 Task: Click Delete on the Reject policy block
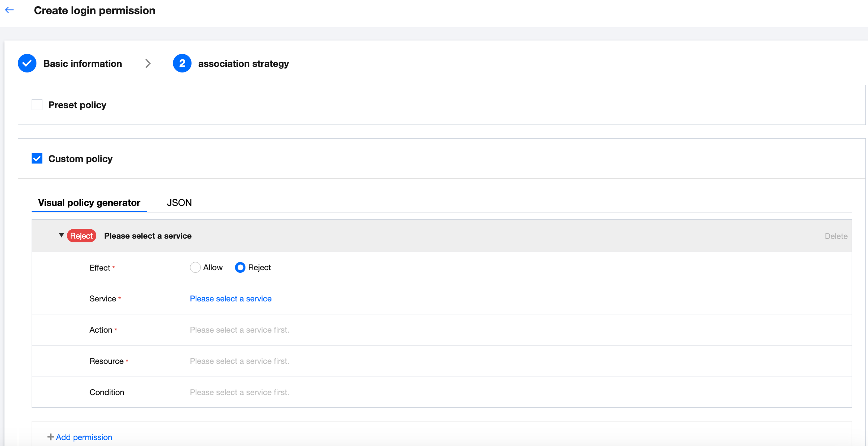(x=835, y=236)
